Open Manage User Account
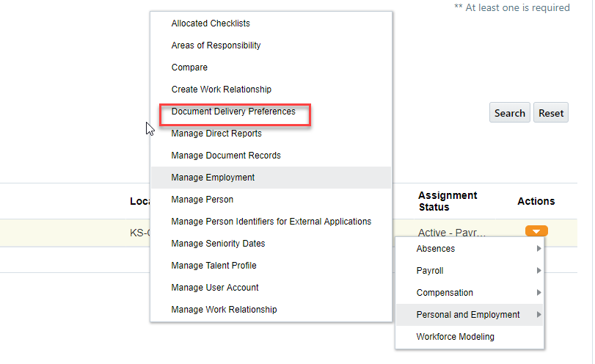The image size is (595, 364). tap(215, 288)
